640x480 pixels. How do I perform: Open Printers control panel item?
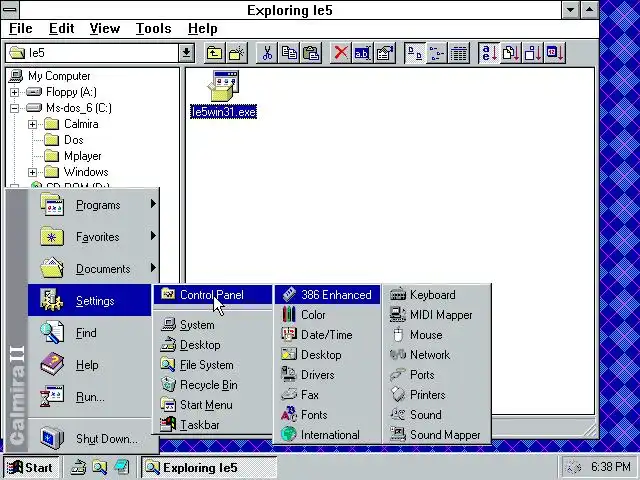[437, 395]
